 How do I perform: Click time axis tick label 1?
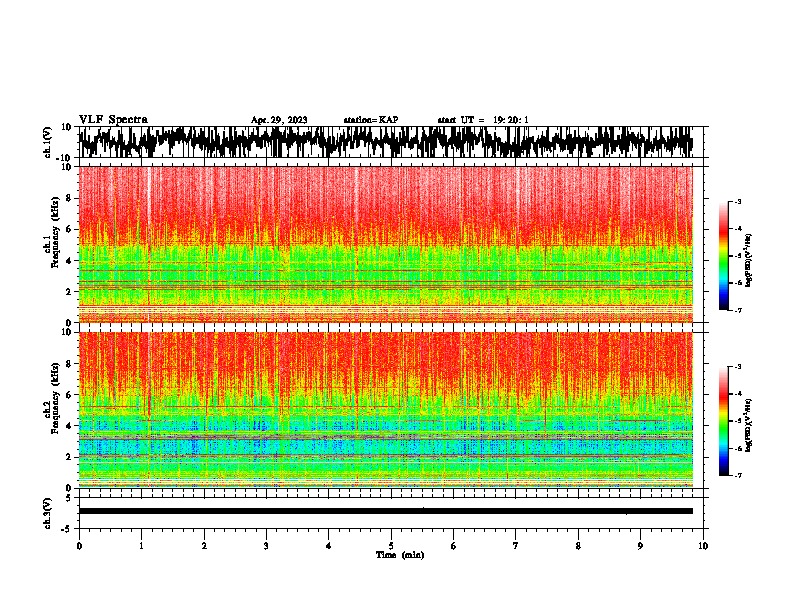click(x=141, y=546)
